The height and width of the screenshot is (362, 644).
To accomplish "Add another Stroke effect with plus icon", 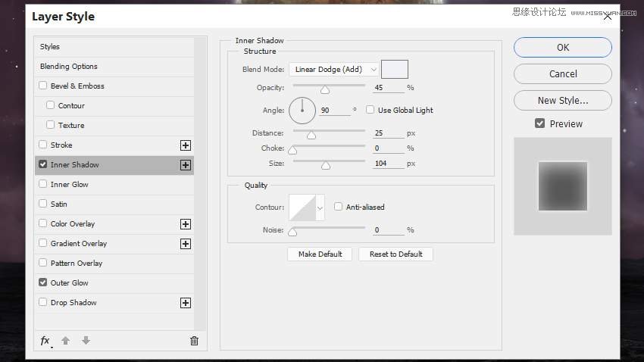I will point(186,145).
